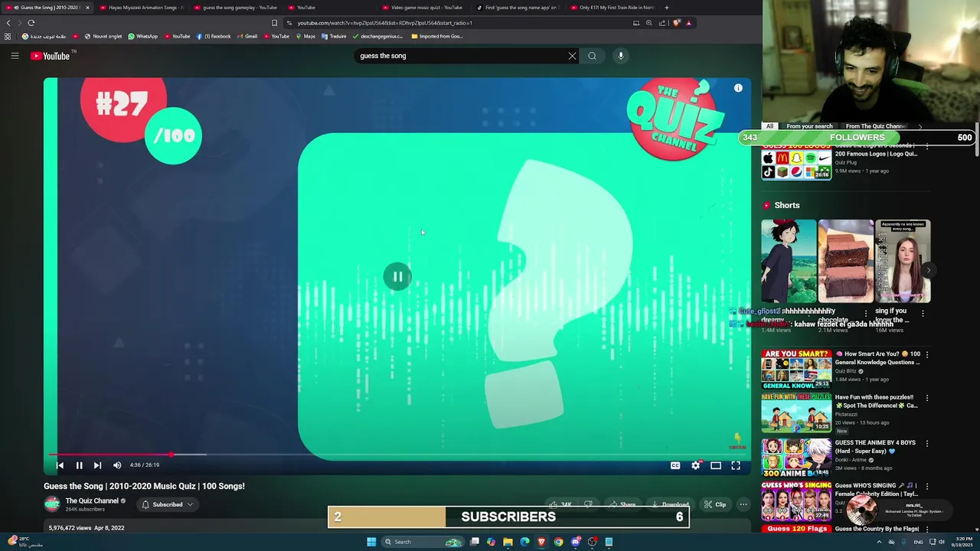Switch to 'Only €17! My First Train Ride' tab

[x=612, y=8]
